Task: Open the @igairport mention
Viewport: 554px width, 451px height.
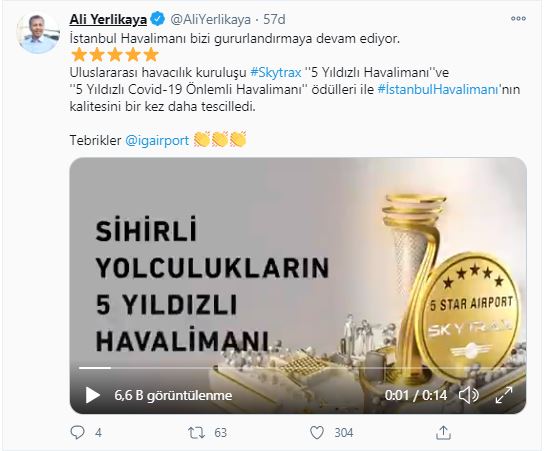Action: pyautogui.click(x=157, y=140)
